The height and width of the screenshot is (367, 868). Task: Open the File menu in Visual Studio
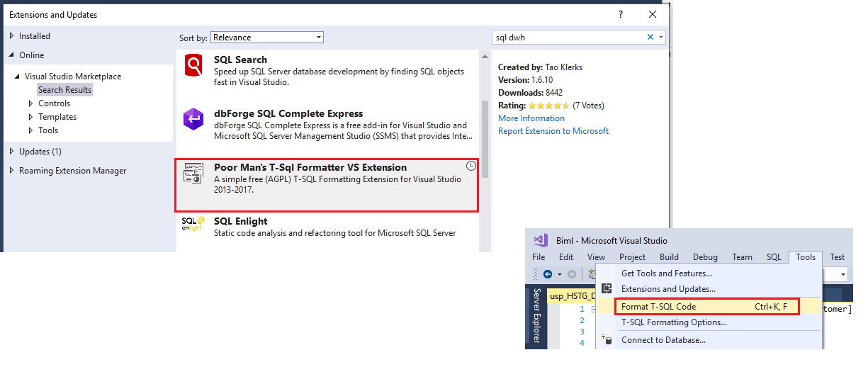[x=539, y=257]
